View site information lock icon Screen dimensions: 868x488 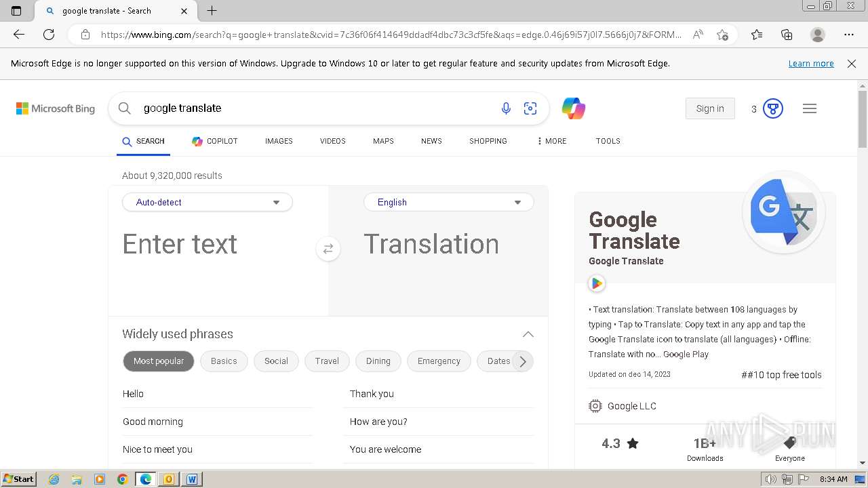[x=85, y=35]
